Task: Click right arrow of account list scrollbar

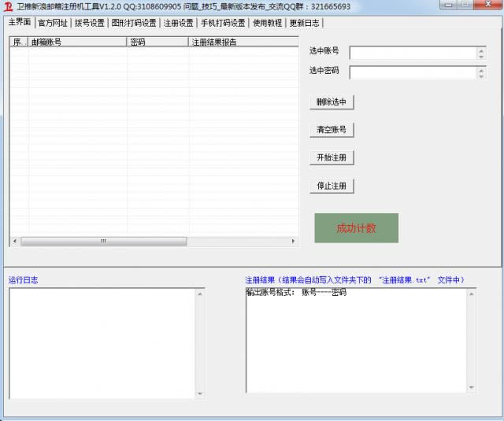Action: pyautogui.click(x=294, y=242)
